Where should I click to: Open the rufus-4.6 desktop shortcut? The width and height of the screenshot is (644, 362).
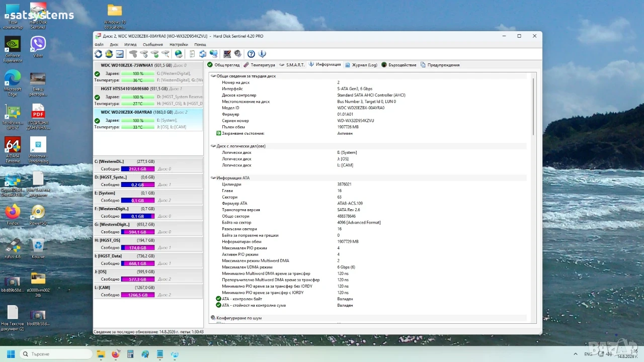(13, 248)
